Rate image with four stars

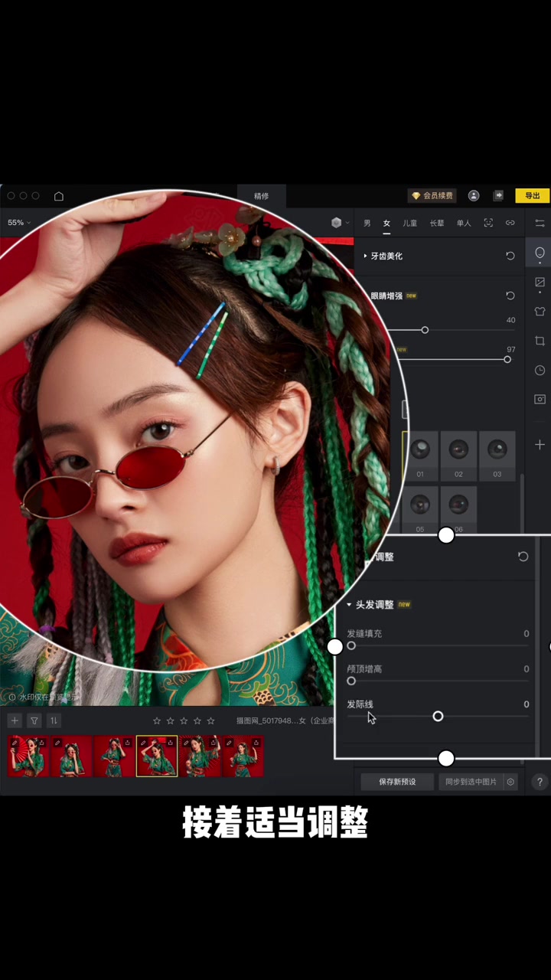coord(197,720)
